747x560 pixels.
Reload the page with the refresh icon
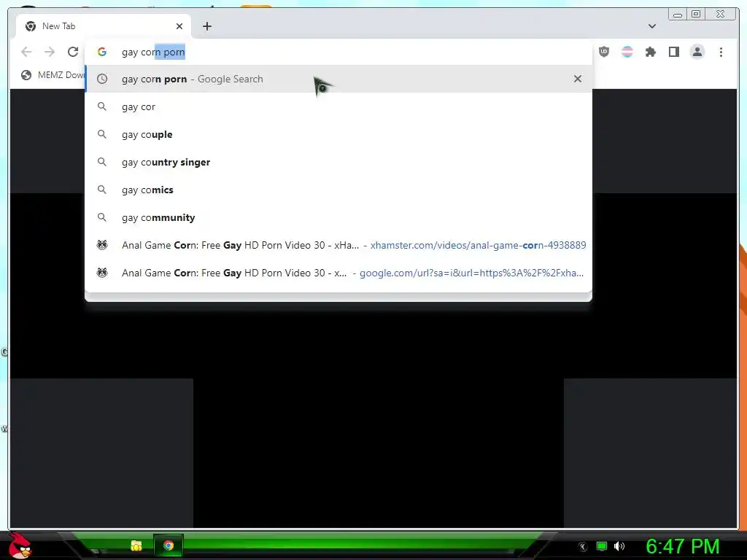click(x=72, y=52)
